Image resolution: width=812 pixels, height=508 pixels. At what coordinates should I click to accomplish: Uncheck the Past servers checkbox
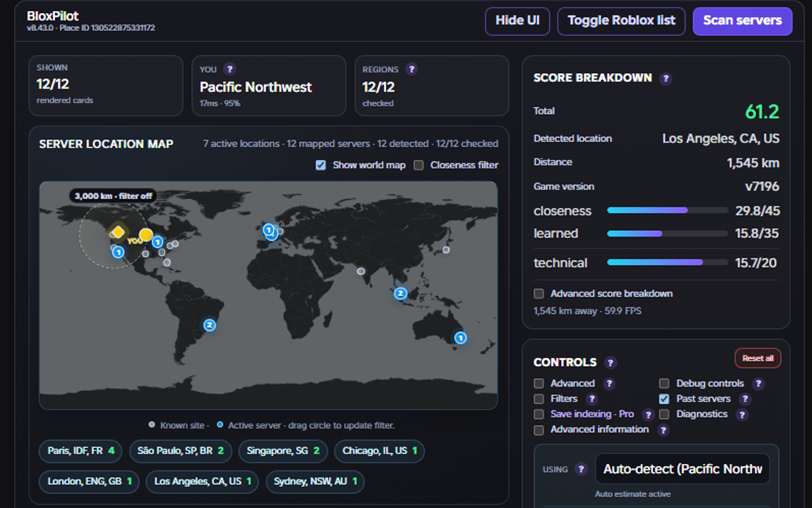[x=664, y=399]
